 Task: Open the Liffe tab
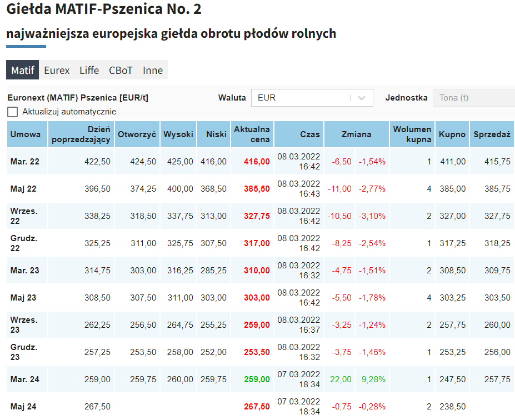[89, 71]
